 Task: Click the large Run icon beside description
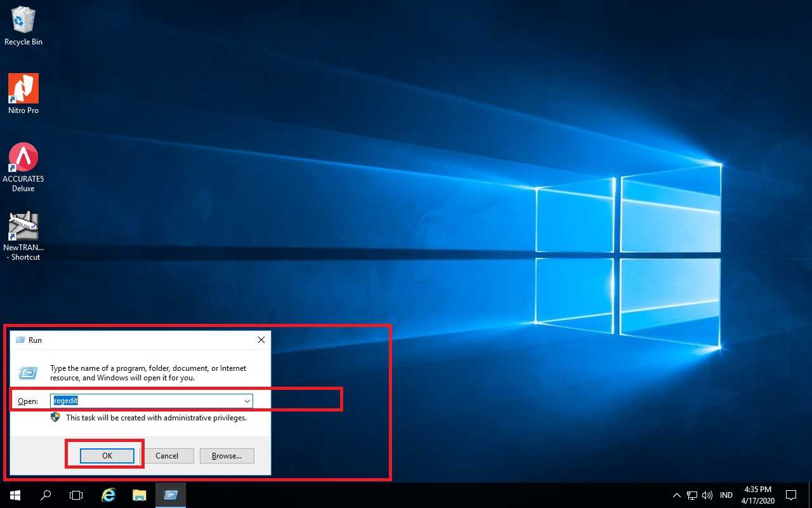pyautogui.click(x=28, y=373)
